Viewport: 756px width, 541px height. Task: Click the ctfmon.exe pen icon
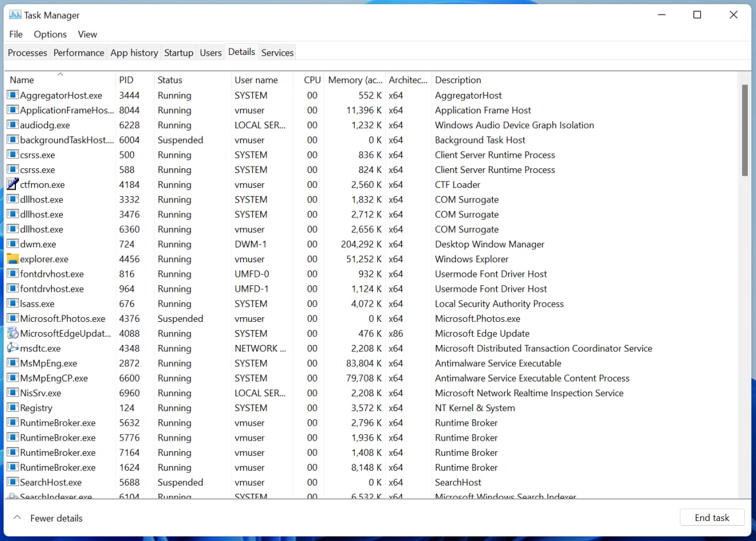[12, 184]
